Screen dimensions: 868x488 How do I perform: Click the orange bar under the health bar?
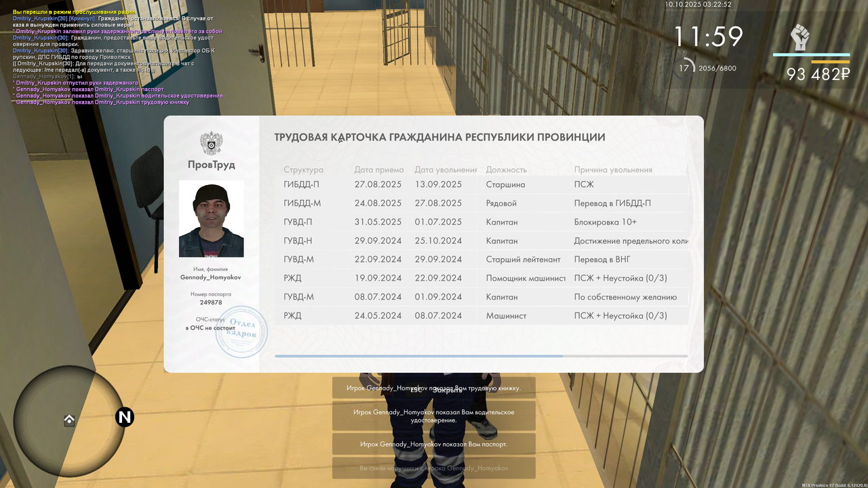(x=831, y=62)
